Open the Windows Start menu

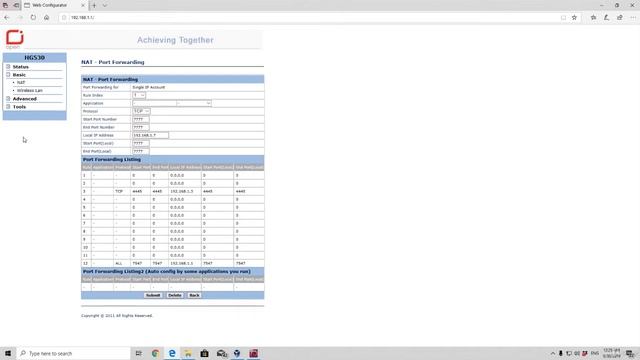(x=8, y=353)
